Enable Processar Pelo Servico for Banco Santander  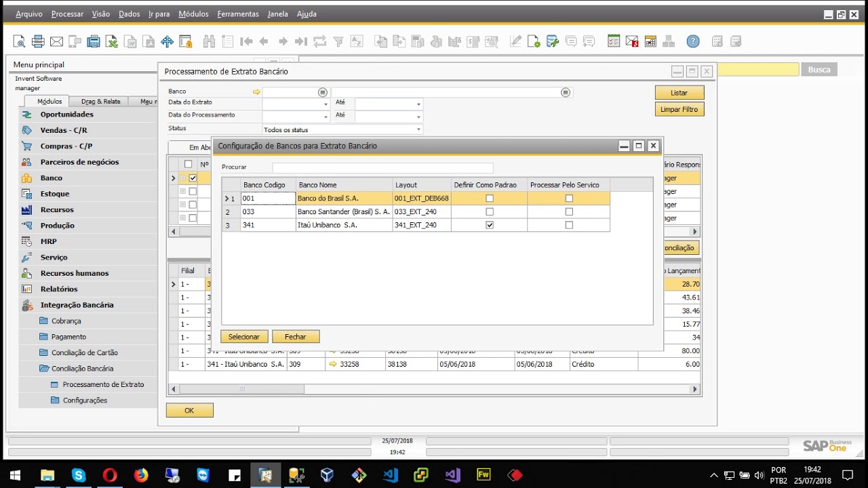pyautogui.click(x=569, y=211)
